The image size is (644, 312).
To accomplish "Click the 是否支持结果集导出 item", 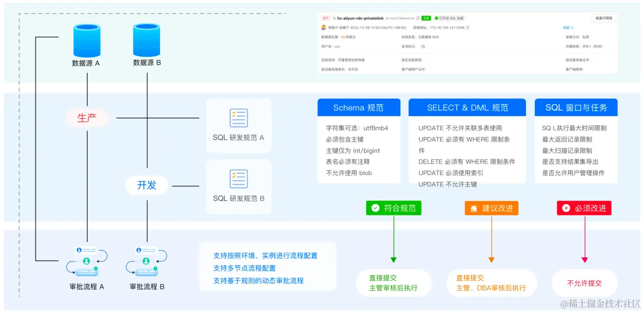I will pyautogui.click(x=570, y=162).
